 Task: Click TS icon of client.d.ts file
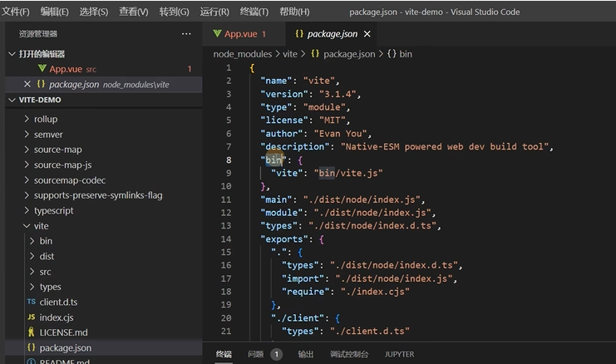click(32, 302)
